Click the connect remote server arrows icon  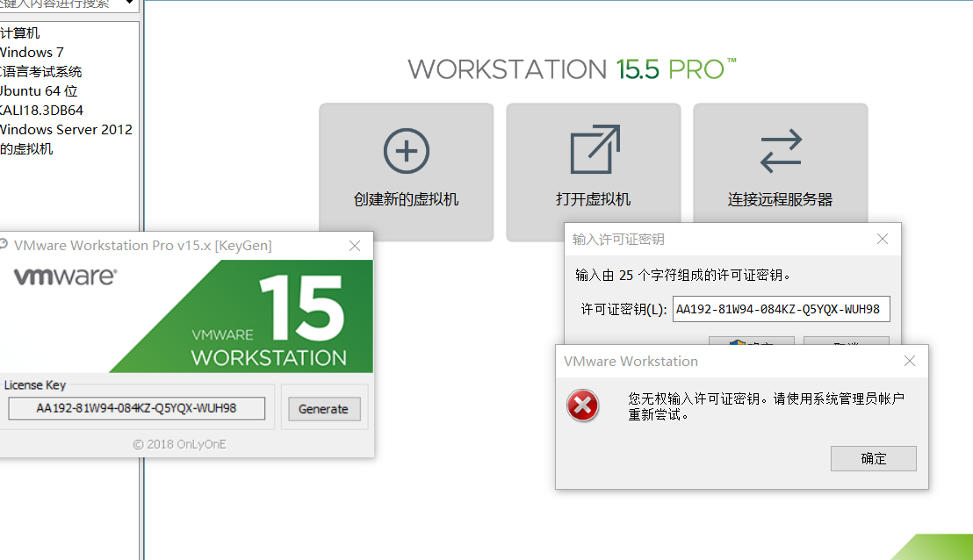point(781,151)
